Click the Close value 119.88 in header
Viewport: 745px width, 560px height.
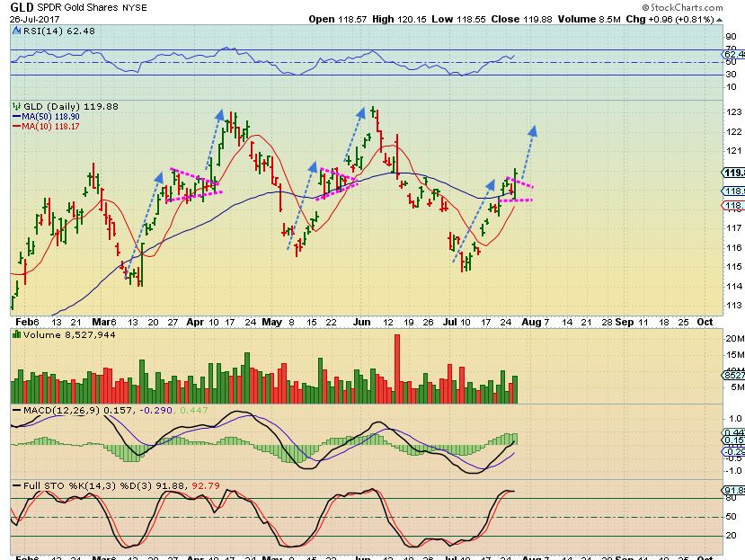point(537,20)
